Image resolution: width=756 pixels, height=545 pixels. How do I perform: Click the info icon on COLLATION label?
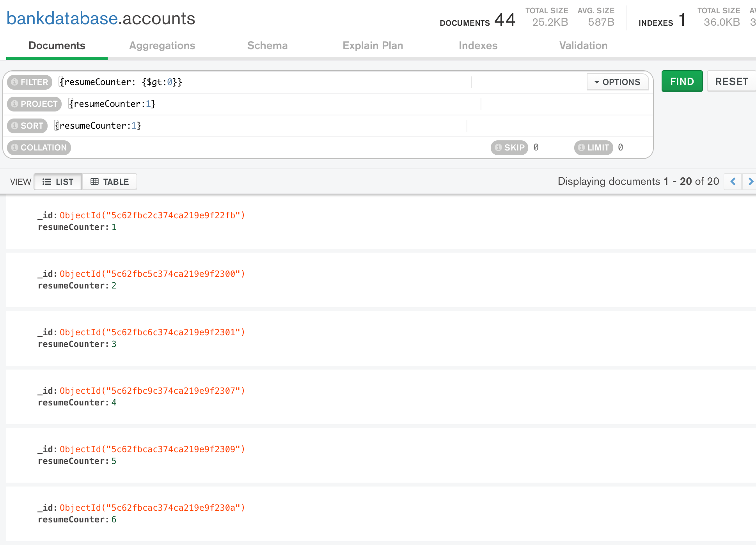click(15, 147)
